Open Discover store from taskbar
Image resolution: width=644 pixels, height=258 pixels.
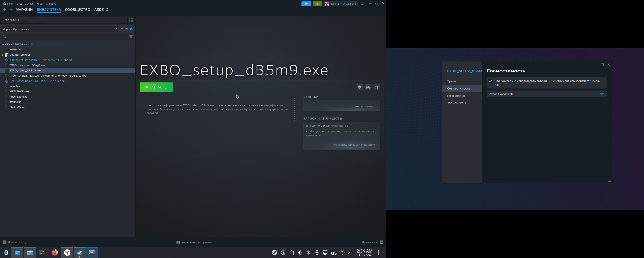17,253
